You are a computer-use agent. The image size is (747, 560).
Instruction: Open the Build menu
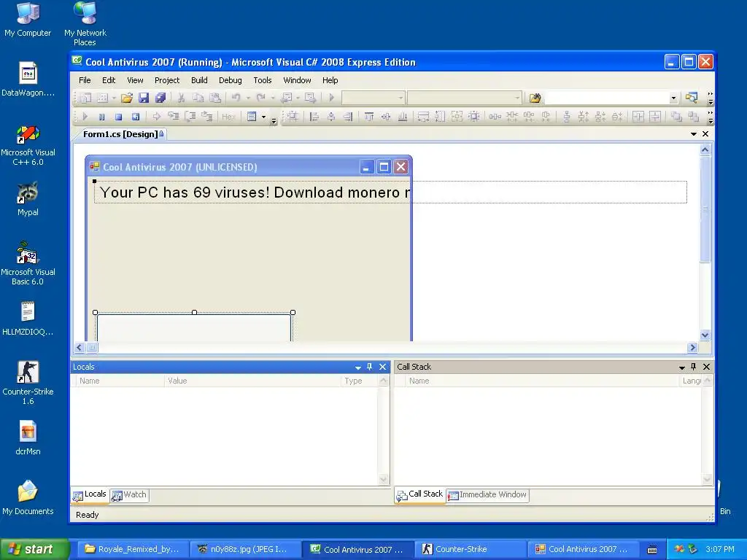pos(199,80)
